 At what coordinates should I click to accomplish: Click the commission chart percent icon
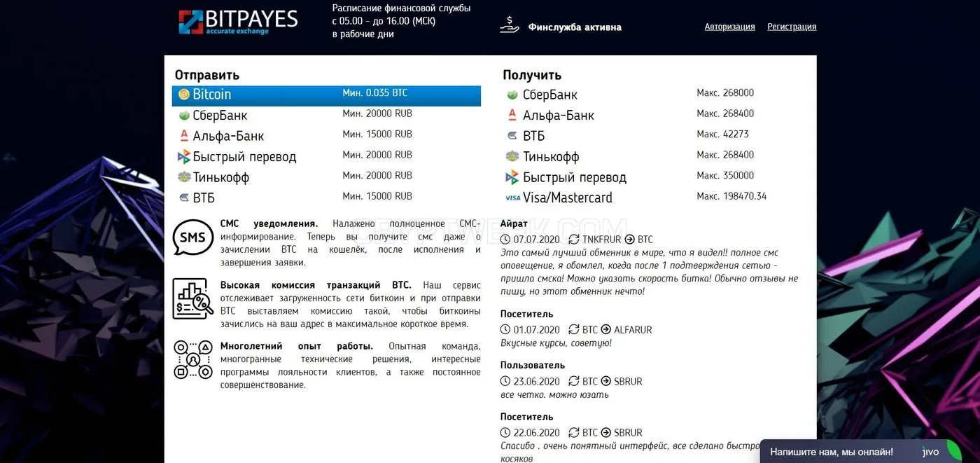click(x=193, y=299)
